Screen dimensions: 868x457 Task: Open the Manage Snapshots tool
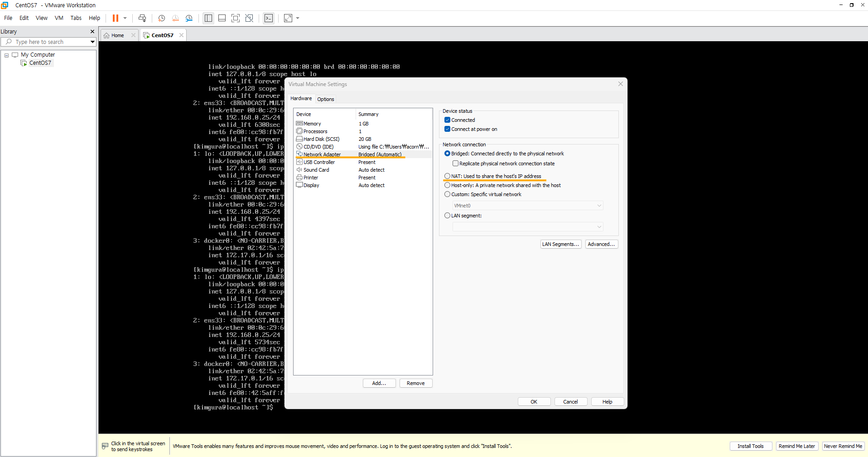coord(189,18)
